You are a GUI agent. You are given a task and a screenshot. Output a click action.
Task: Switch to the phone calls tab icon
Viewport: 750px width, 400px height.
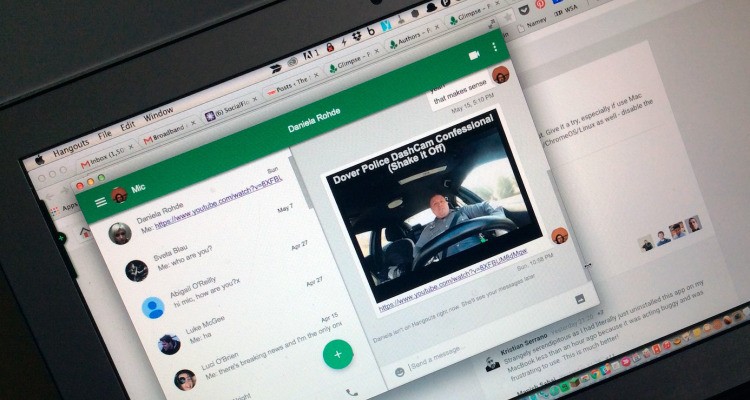[x=351, y=393]
